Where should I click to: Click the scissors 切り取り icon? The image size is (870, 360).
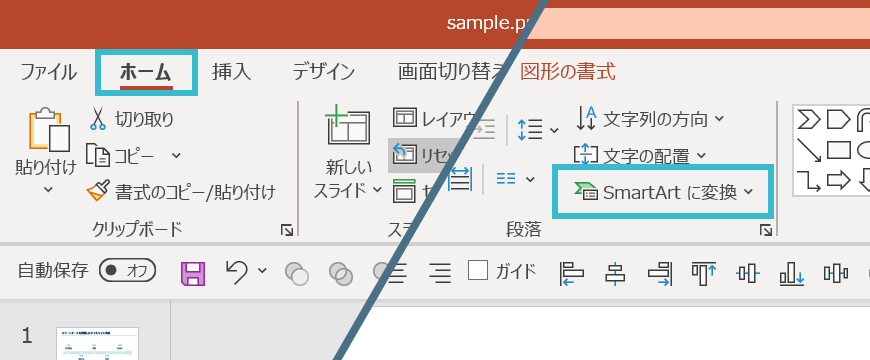click(x=98, y=119)
